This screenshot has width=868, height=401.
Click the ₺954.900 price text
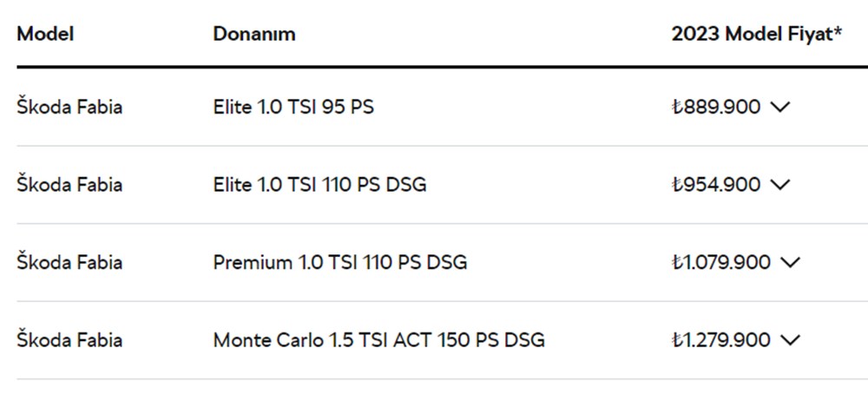[716, 185]
